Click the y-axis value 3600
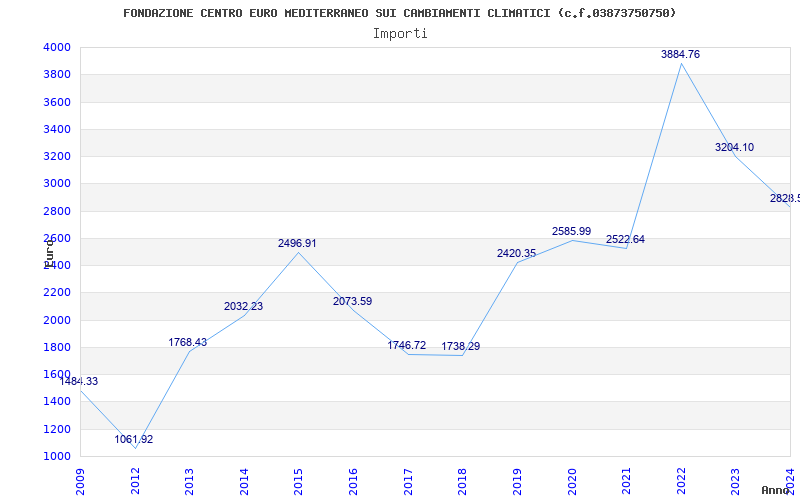Viewport: 800px width, 500px height. pos(57,102)
